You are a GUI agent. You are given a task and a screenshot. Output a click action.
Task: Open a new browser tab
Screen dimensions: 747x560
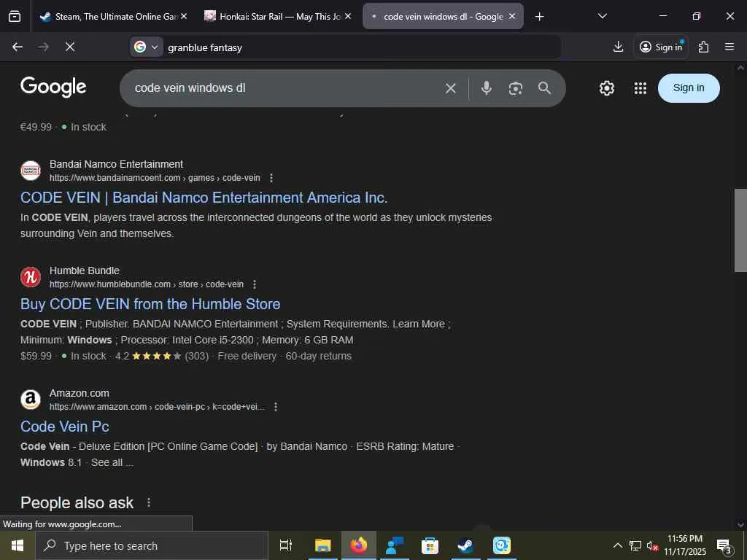pyautogui.click(x=539, y=17)
